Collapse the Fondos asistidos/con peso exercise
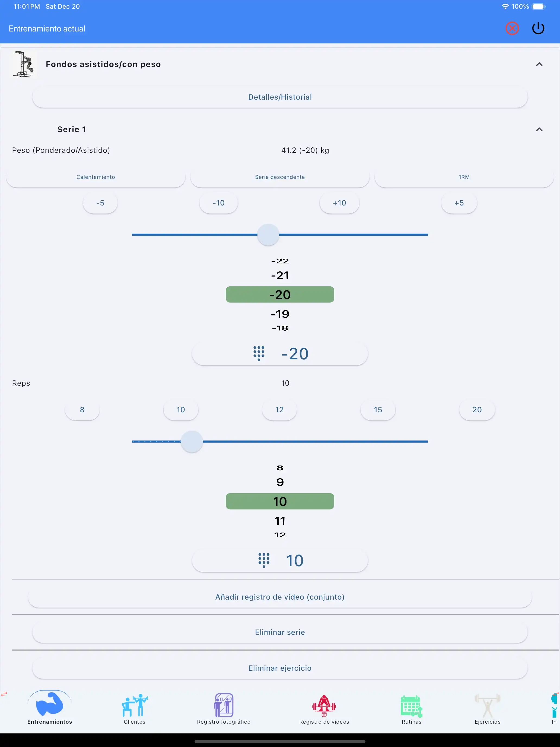560x747 pixels. (539, 64)
